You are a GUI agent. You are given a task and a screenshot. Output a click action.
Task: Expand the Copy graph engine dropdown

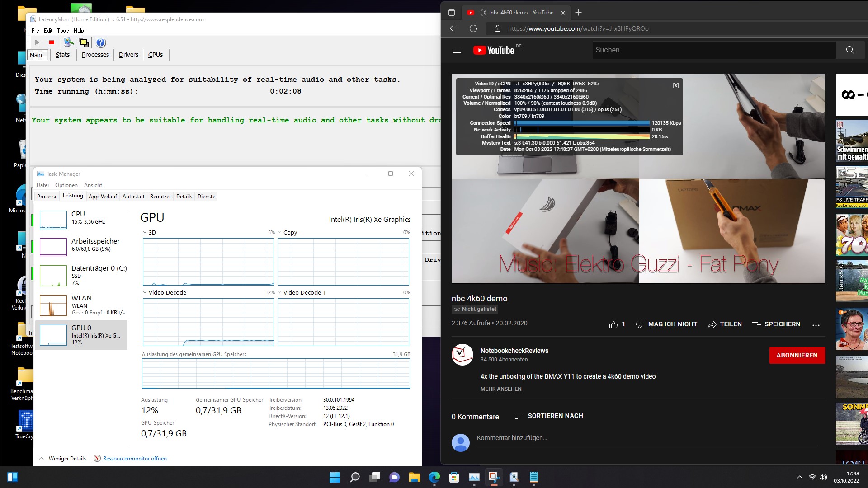[x=280, y=233]
